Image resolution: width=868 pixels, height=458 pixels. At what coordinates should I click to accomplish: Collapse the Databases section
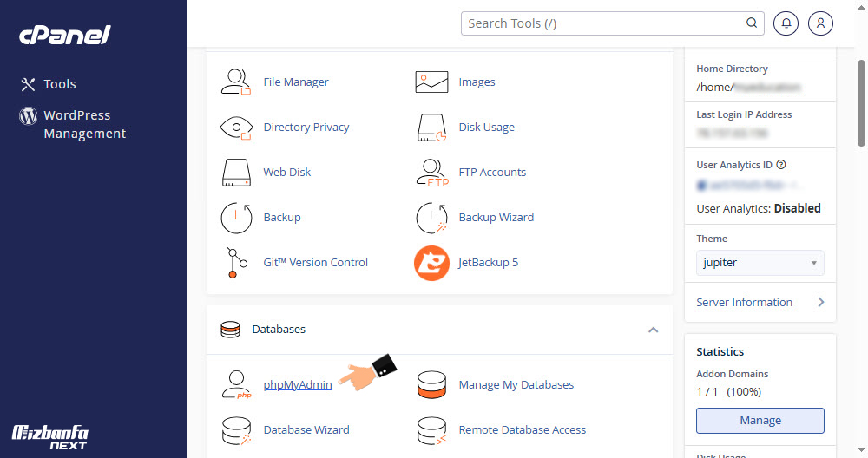pos(653,330)
